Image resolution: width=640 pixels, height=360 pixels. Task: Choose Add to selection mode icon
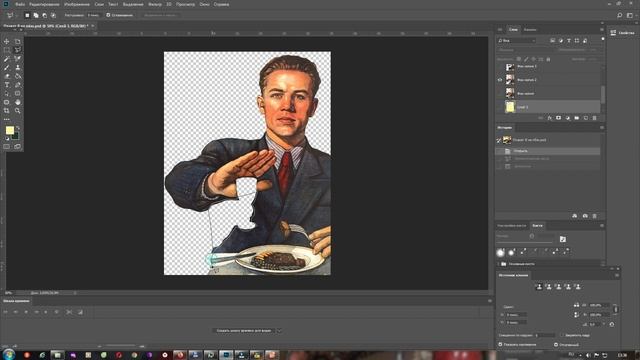click(36, 15)
